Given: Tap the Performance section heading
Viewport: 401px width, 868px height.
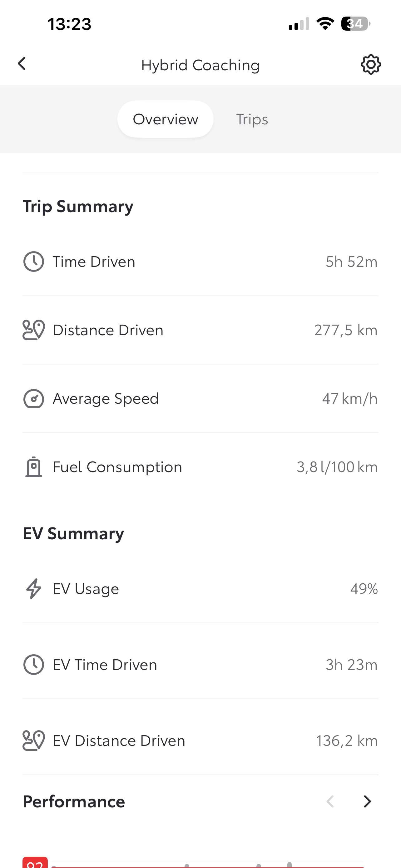Looking at the screenshot, I should coord(74,802).
